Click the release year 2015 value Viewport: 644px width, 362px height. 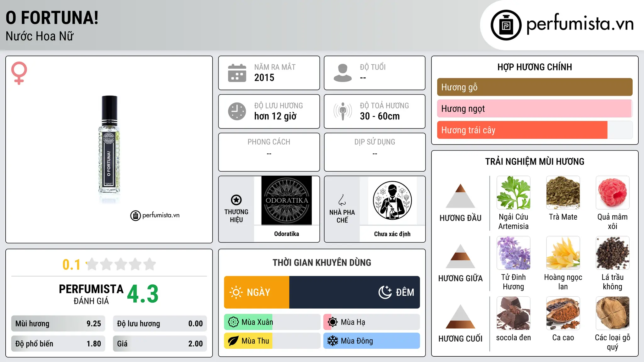264,78
